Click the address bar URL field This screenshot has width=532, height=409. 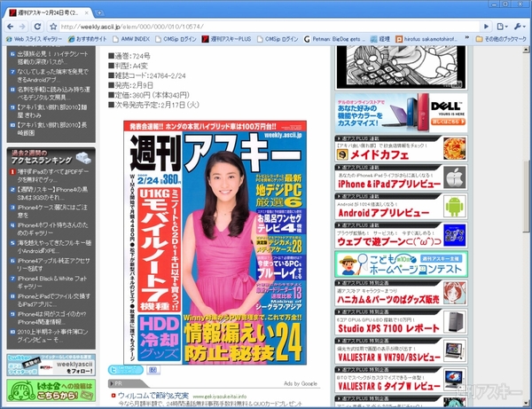[268, 27]
